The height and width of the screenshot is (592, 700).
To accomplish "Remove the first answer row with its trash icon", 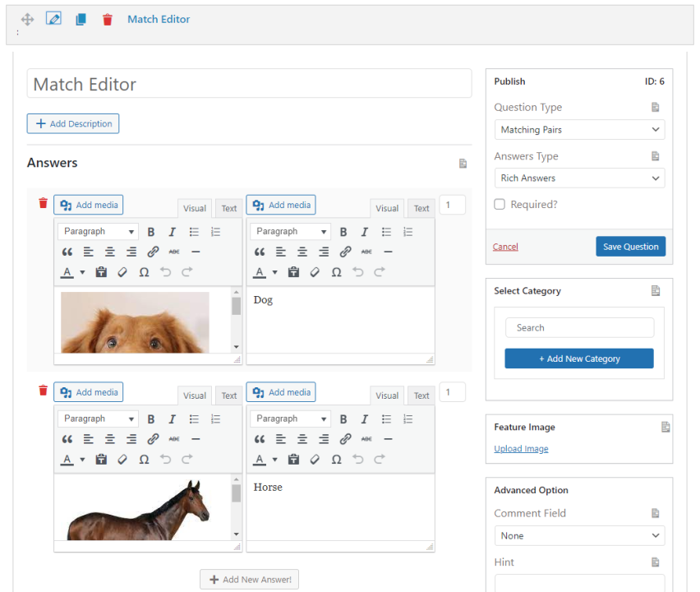I will pyautogui.click(x=43, y=202).
